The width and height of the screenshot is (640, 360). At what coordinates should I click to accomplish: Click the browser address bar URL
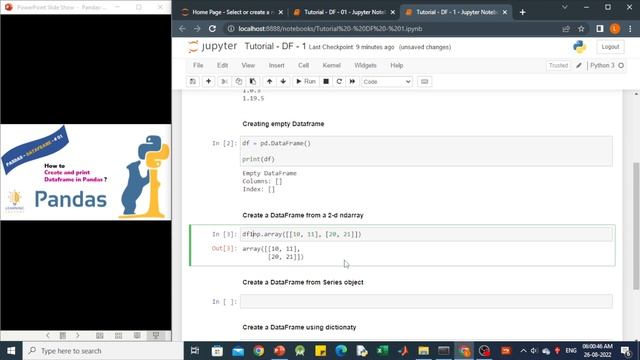tap(330, 29)
